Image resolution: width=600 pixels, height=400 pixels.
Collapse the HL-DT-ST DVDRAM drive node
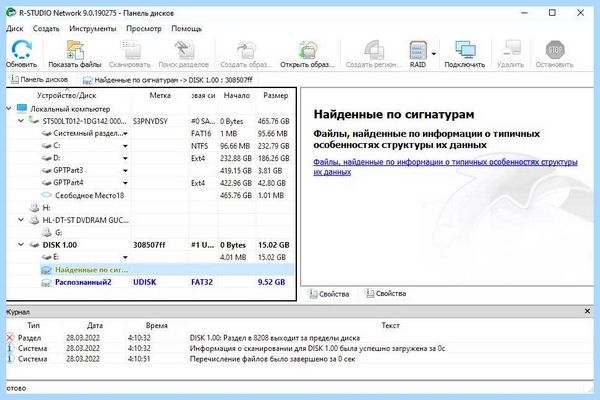[x=21, y=220]
